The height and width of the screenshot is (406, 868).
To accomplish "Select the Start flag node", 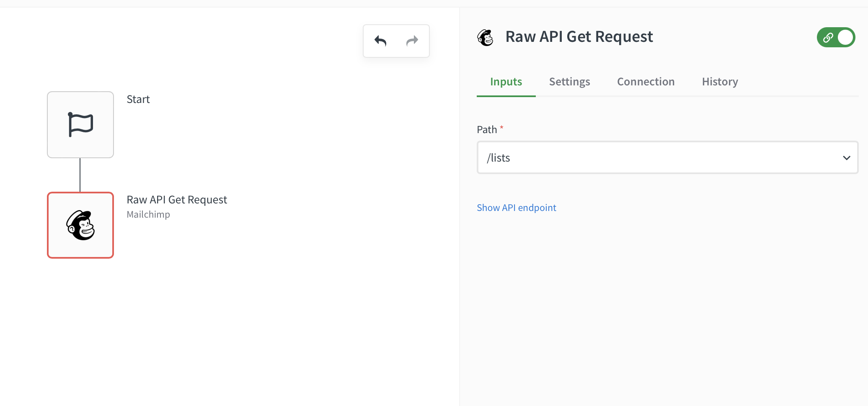I will click(80, 125).
